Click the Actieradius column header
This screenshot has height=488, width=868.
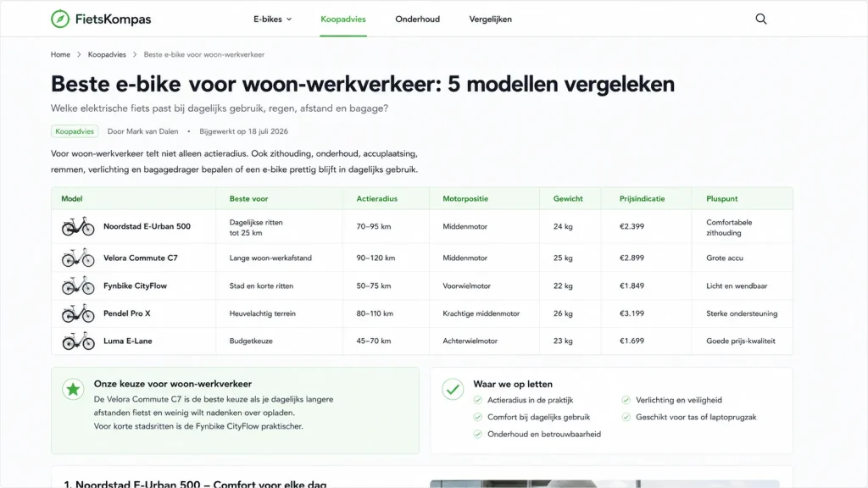[x=377, y=198]
